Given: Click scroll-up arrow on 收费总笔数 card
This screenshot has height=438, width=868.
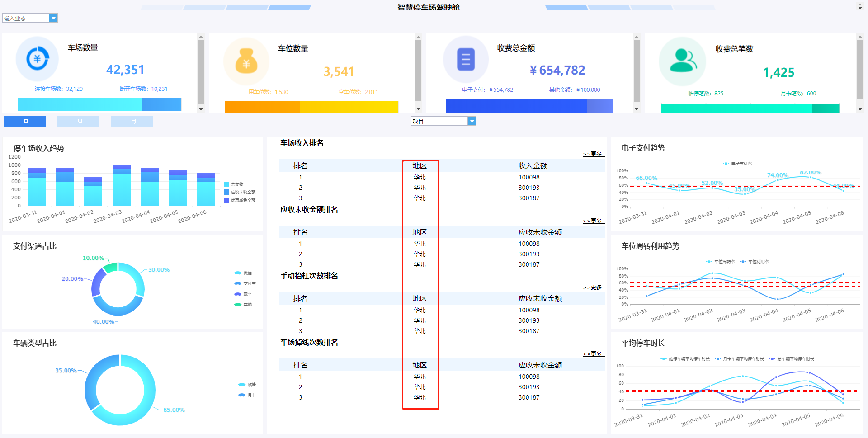Looking at the screenshot, I should [860, 36].
